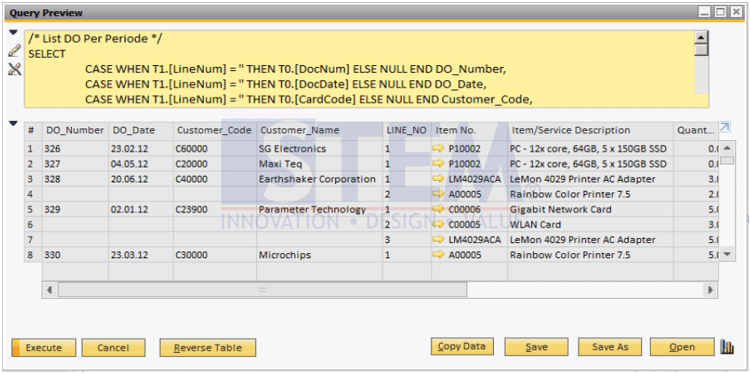Click the horizontal scrollbar right arrow
The width and height of the screenshot is (750, 374).
[710, 289]
